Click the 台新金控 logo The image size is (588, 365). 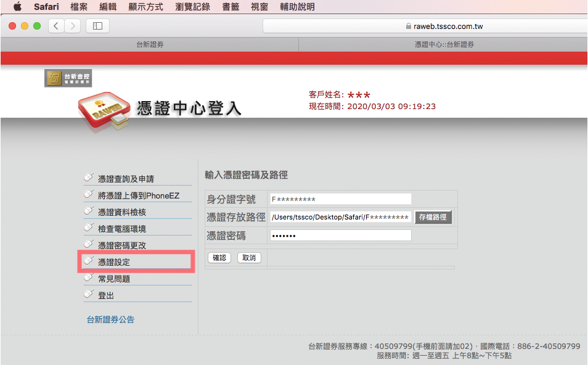coord(68,78)
